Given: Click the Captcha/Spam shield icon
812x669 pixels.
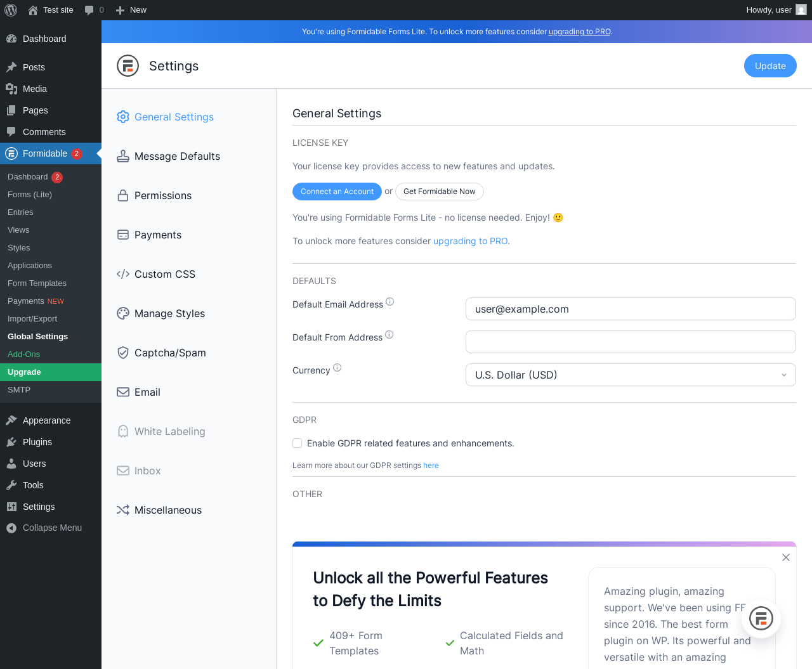Looking at the screenshot, I should coord(123,353).
